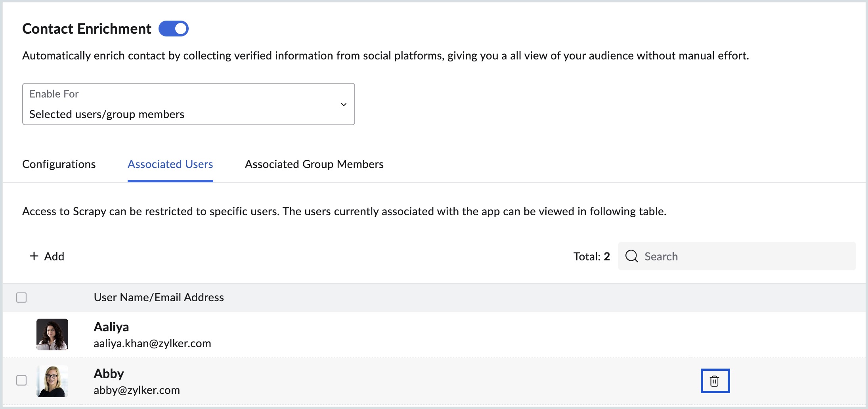This screenshot has height=409, width=868.
Task: Switch to the Configurations tab
Action: point(59,164)
